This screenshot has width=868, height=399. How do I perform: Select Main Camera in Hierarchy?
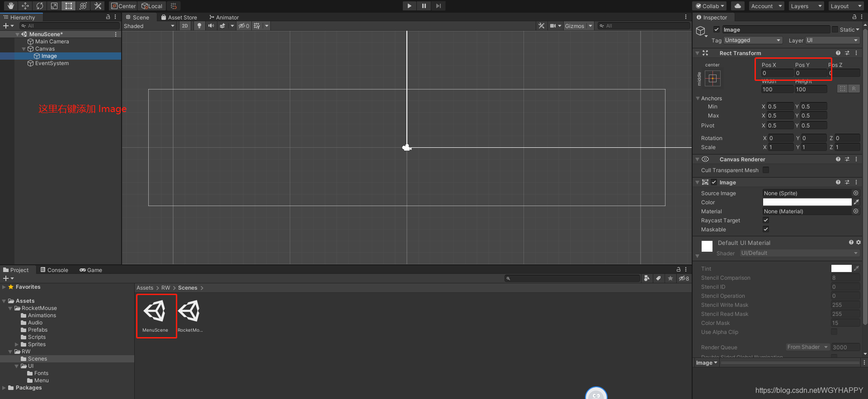pyautogui.click(x=52, y=42)
